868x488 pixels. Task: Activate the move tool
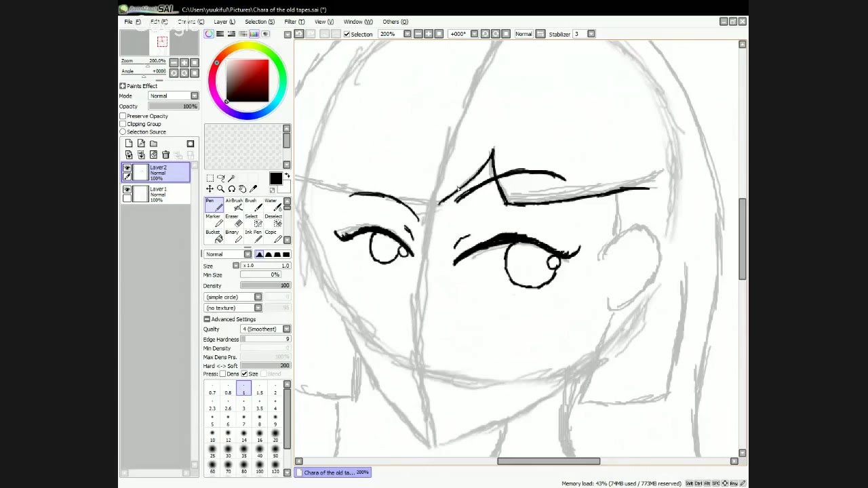pos(210,189)
